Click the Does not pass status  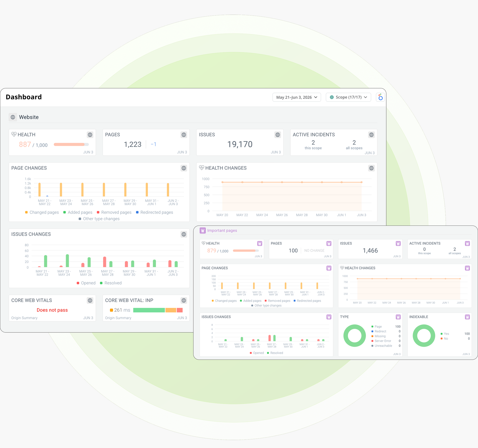pos(52,310)
